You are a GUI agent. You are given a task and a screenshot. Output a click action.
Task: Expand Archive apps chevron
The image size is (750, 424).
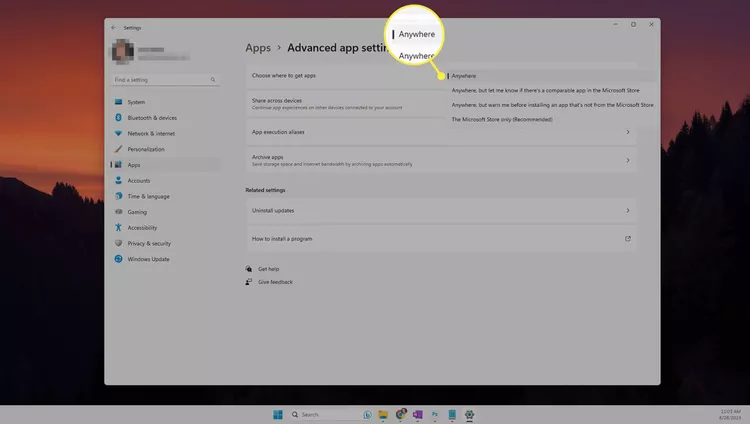pos(628,160)
